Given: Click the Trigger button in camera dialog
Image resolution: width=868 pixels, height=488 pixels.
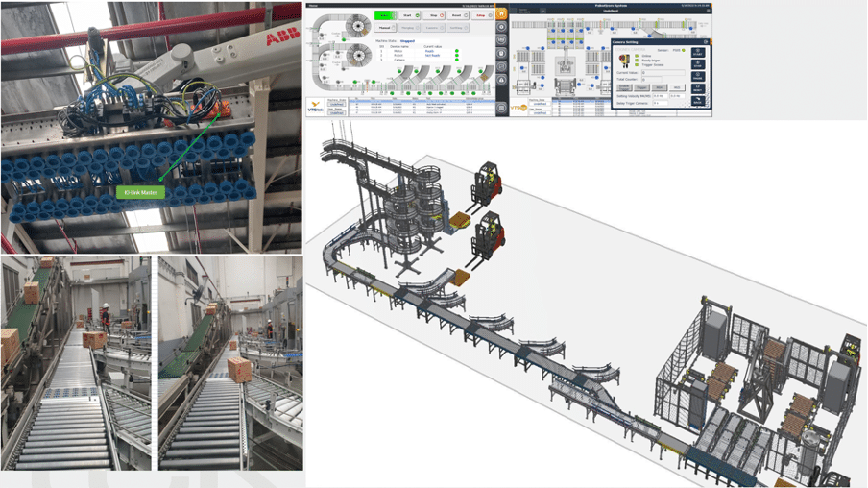Looking at the screenshot, I should pyautogui.click(x=641, y=87).
